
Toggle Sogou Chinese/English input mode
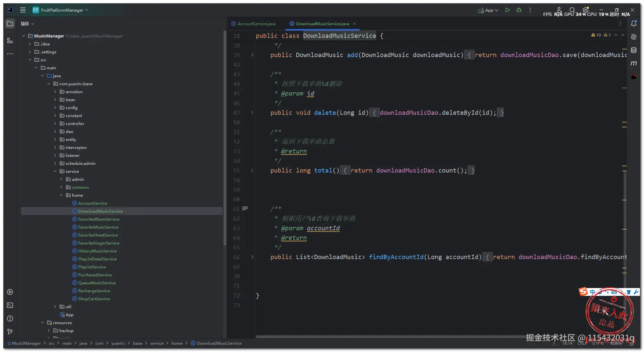tap(592, 292)
